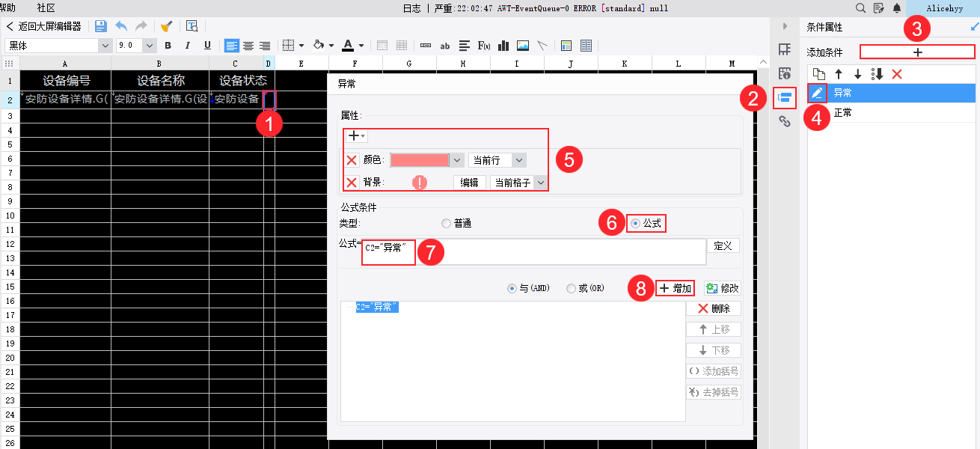The height and width of the screenshot is (449, 980).
Task: Select highlighted C2="异常" condition row
Action: [376, 307]
